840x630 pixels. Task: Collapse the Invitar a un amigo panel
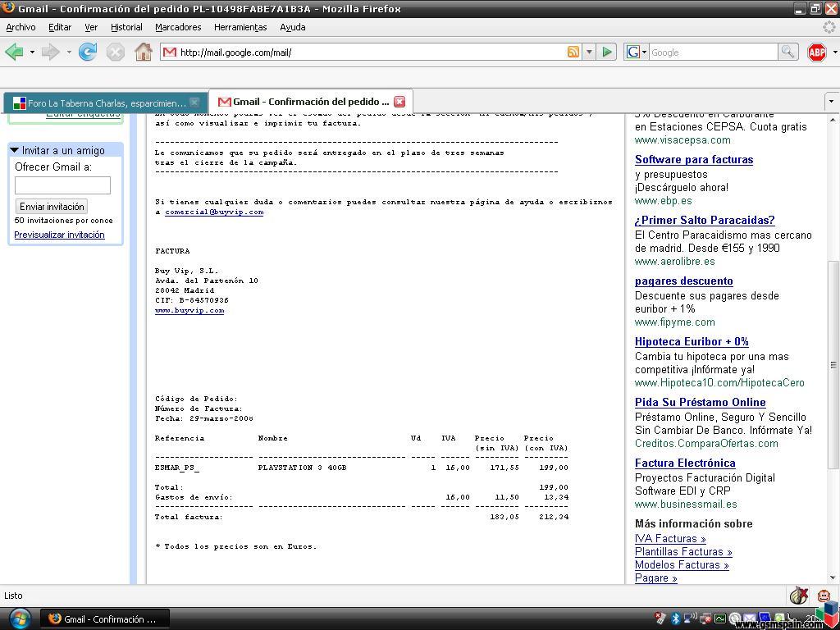click(x=15, y=151)
